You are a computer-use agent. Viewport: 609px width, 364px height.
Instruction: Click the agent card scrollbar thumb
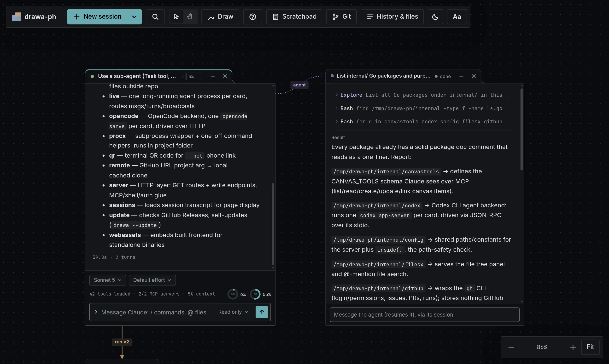tap(521, 129)
